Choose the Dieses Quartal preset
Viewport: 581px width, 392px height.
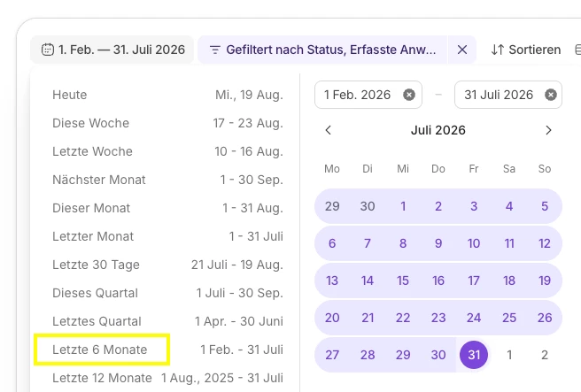point(167,293)
